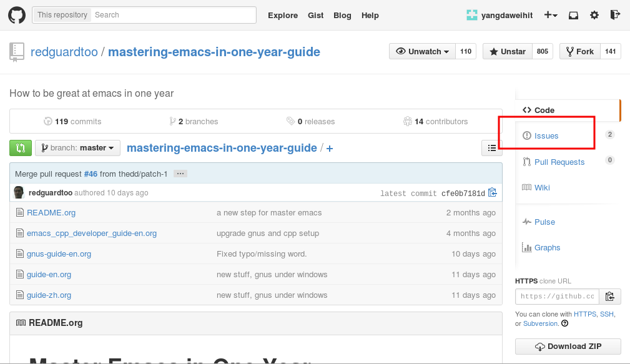Open the Wiki tab

pos(536,188)
